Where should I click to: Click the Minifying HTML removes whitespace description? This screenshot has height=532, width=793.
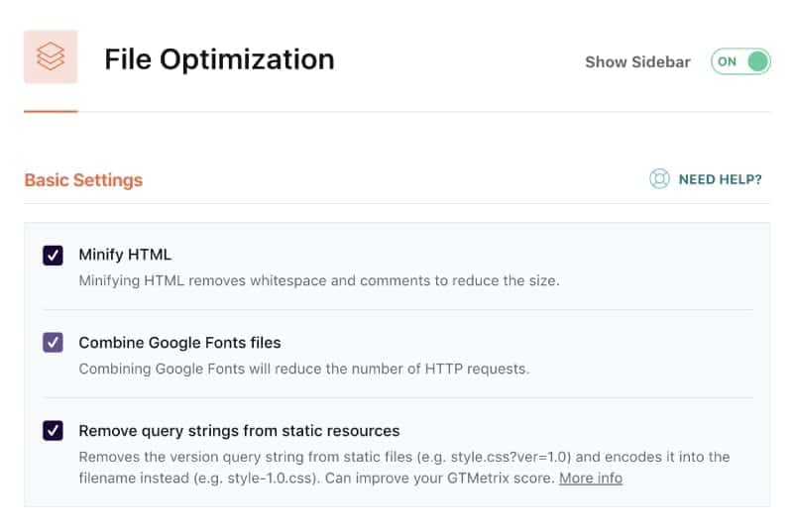tap(319, 280)
